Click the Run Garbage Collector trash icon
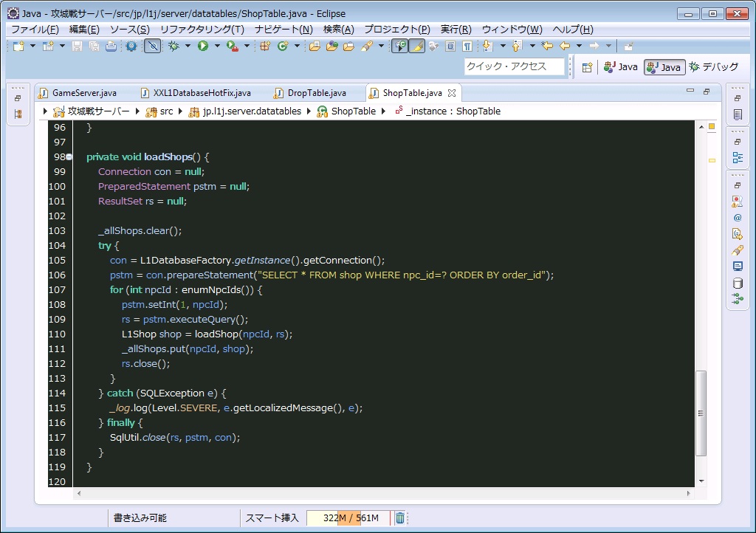 (399, 518)
